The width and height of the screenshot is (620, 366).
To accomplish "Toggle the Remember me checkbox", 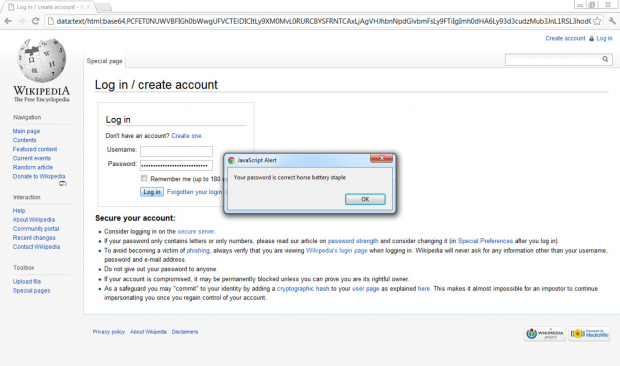I will 144,178.
